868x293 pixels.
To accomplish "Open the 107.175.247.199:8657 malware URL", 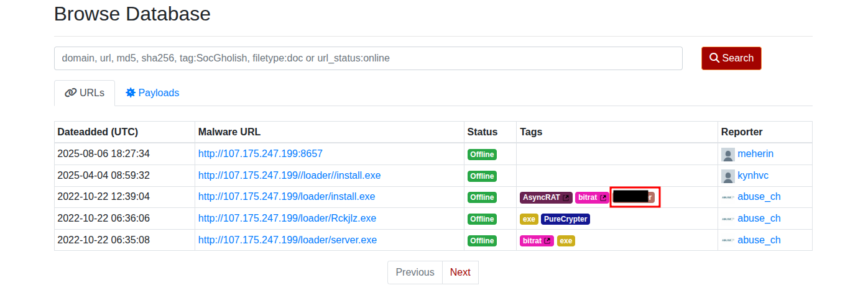I will point(260,154).
